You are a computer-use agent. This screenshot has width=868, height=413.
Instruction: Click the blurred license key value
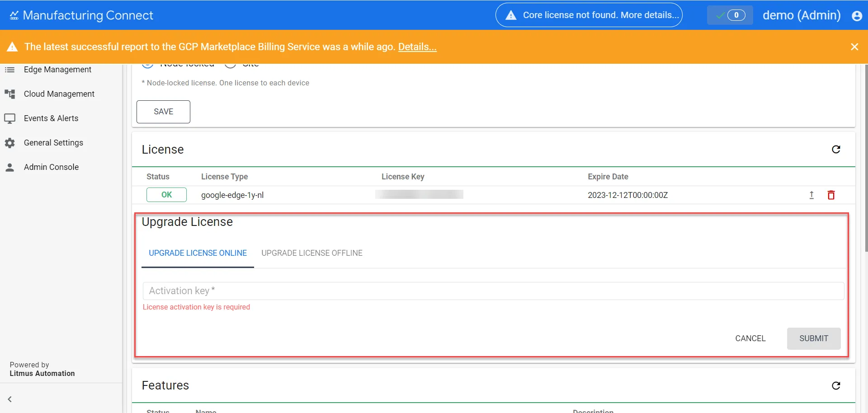coord(419,195)
